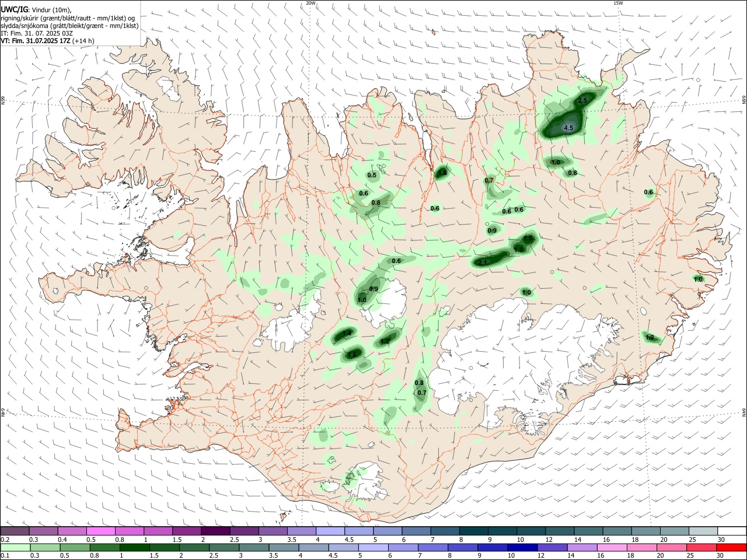Click the 2.5 precipitation value in northeast
Viewport: 747px width, 560px height.
click(x=582, y=101)
